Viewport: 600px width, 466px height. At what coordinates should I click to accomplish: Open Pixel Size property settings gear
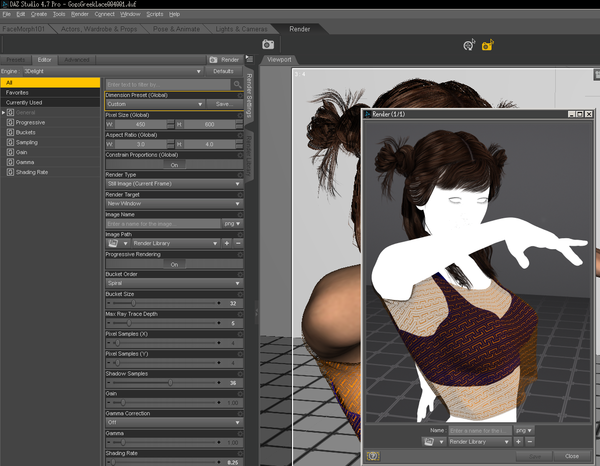240,115
